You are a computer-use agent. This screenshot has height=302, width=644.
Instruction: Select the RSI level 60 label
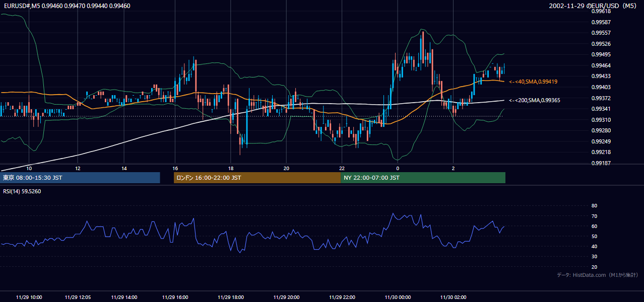(594, 226)
